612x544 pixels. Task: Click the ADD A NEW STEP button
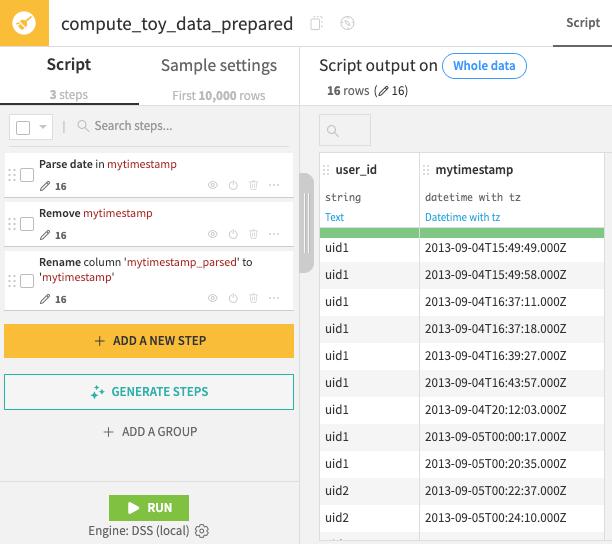click(x=149, y=341)
